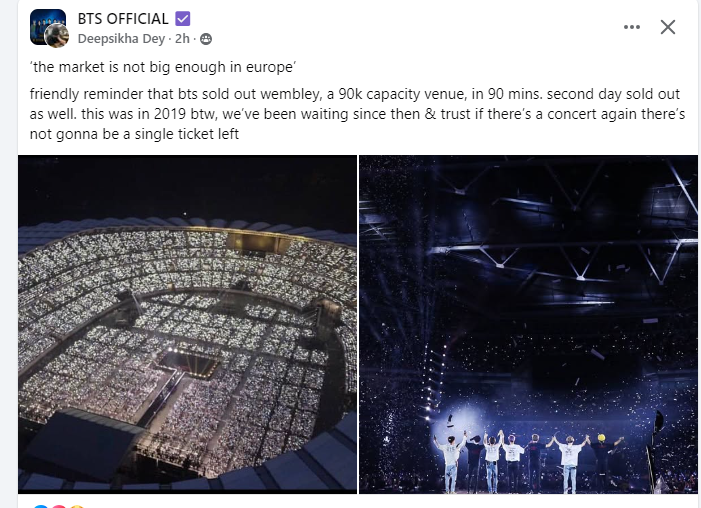The height and width of the screenshot is (508, 701).
Task: Close the post with the X icon
Action: coord(668,27)
